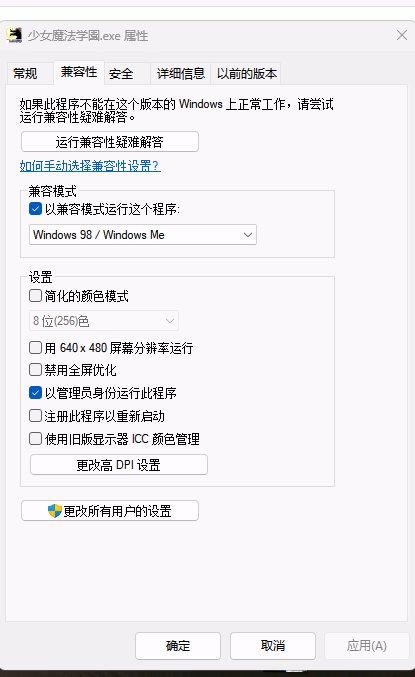Viewport: 415px width, 677px height.
Task: Click the 少女魔法学園.exe icon in title bar
Action: 14,35
